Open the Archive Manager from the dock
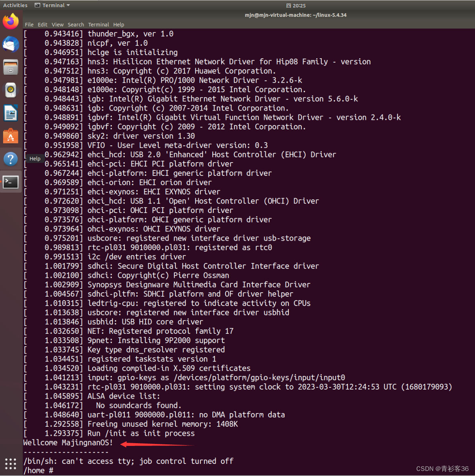 point(11,67)
